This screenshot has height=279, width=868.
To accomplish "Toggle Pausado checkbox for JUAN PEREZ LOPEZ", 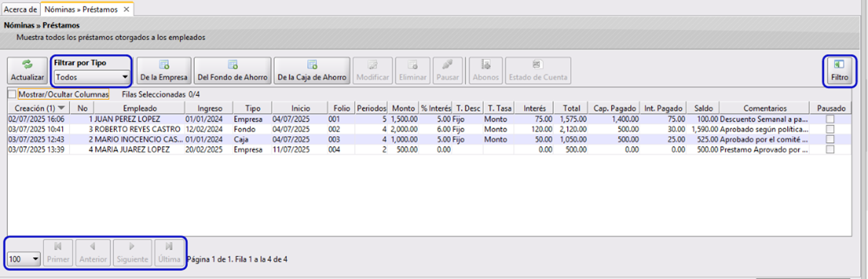I will [x=830, y=119].
